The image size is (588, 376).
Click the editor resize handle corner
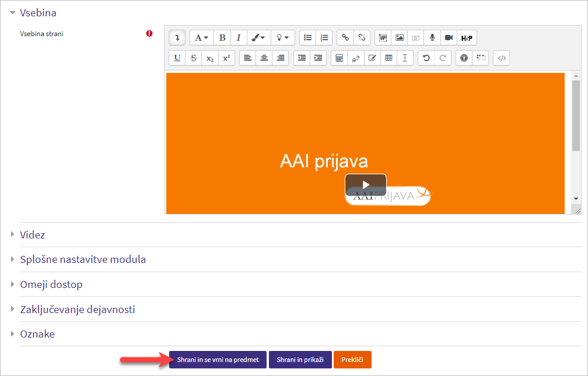(577, 211)
